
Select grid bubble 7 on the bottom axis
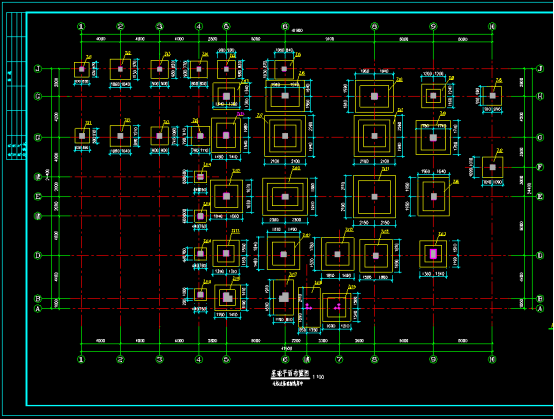[x=339, y=359]
